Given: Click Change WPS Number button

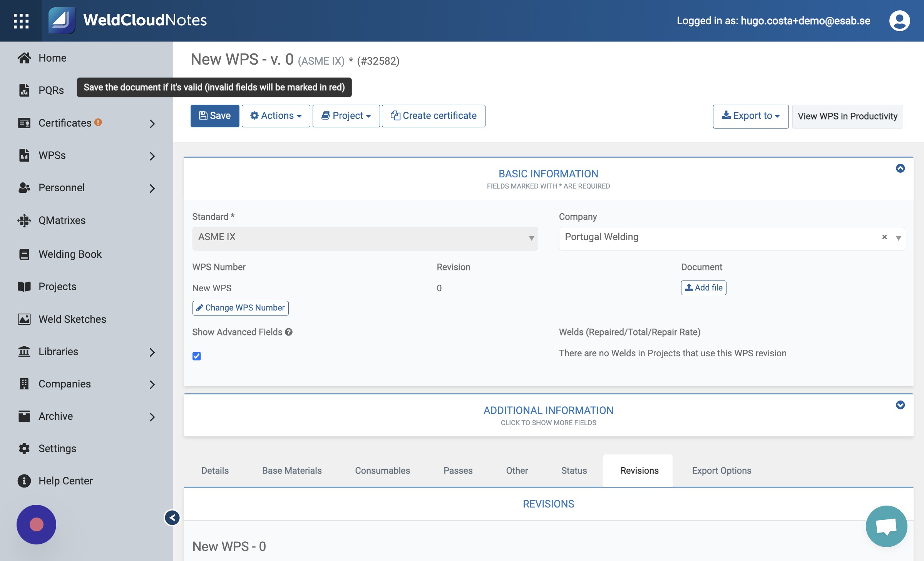Looking at the screenshot, I should 240,308.
